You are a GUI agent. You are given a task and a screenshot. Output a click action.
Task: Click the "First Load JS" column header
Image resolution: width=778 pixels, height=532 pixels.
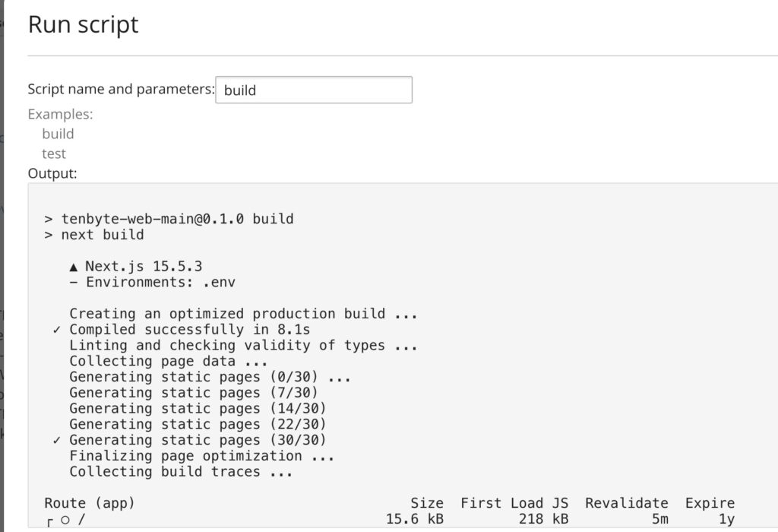(514, 503)
